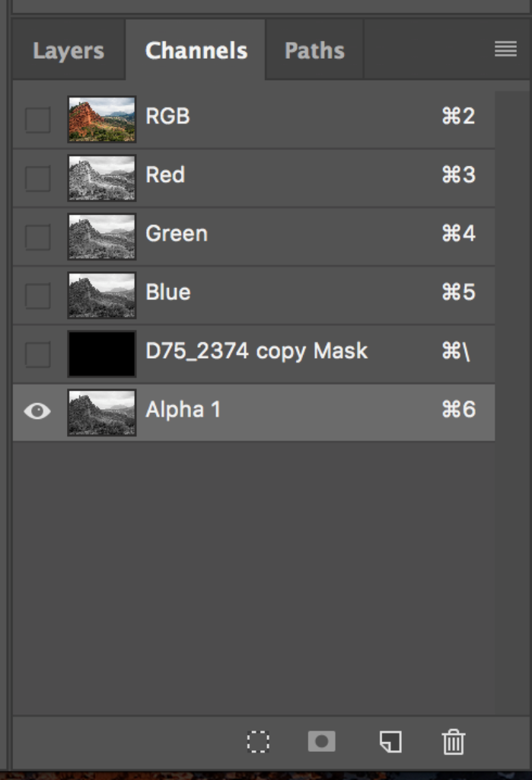Select the Red channel name
Viewport: 532px width, 780px height.
165,175
